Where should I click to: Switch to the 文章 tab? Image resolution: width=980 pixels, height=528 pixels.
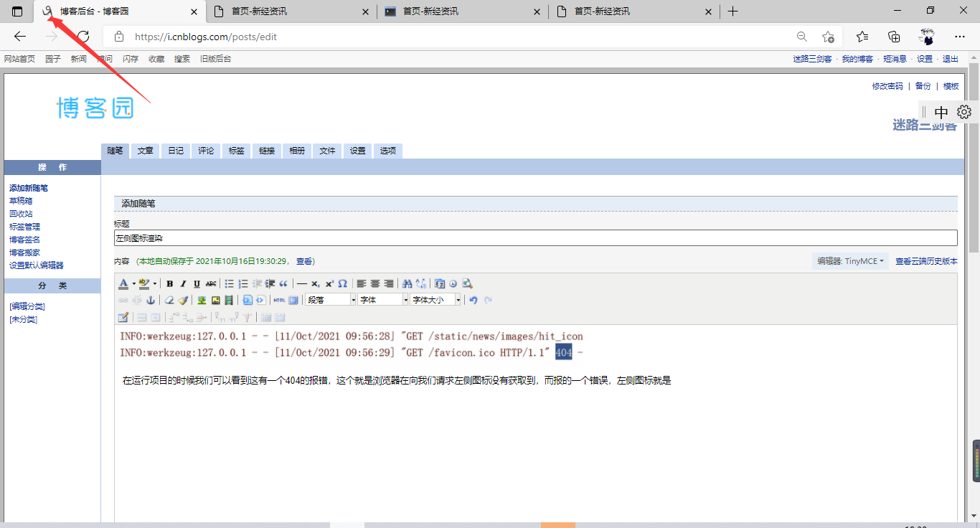[x=146, y=151]
